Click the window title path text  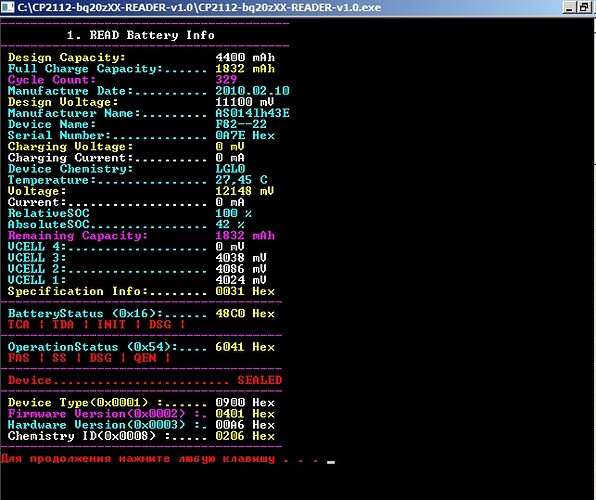tap(199, 7)
